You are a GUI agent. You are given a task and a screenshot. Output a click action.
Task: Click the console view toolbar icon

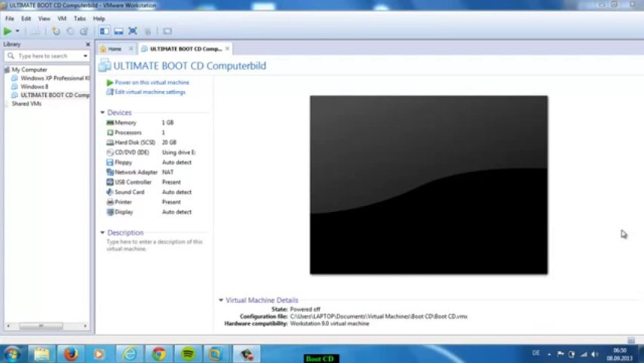(167, 31)
